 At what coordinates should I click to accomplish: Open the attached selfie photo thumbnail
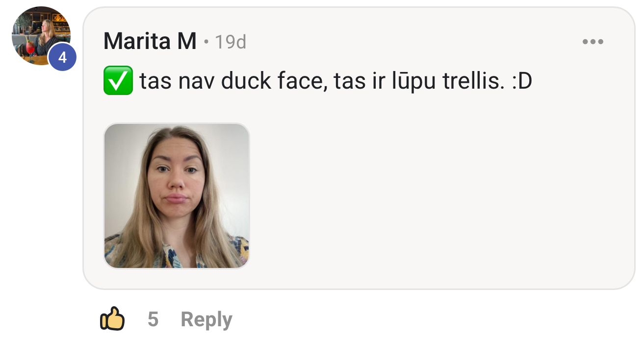(x=177, y=196)
